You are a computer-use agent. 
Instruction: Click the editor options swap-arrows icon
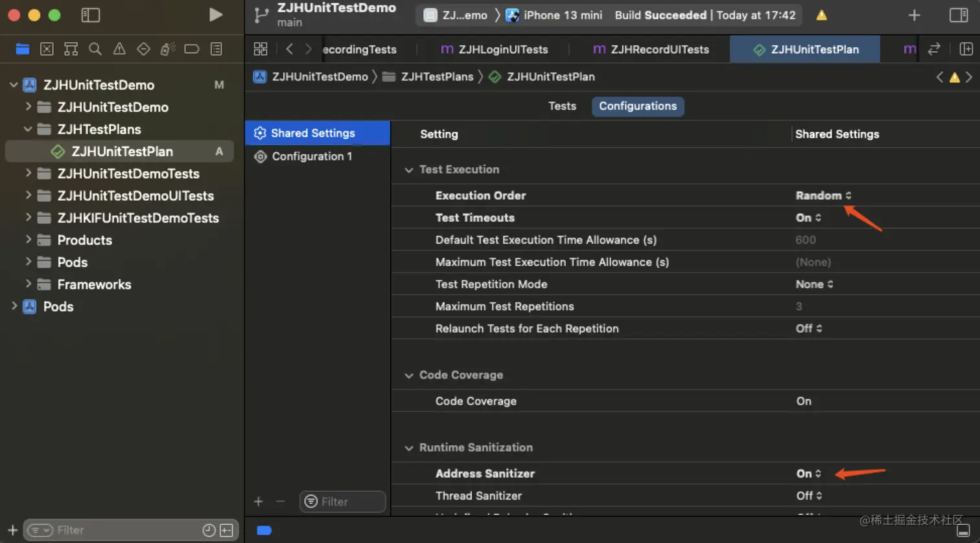click(934, 49)
